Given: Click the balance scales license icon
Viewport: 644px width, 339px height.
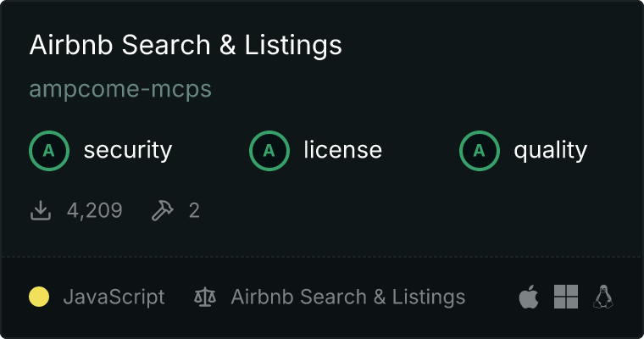Looking at the screenshot, I should [x=205, y=297].
